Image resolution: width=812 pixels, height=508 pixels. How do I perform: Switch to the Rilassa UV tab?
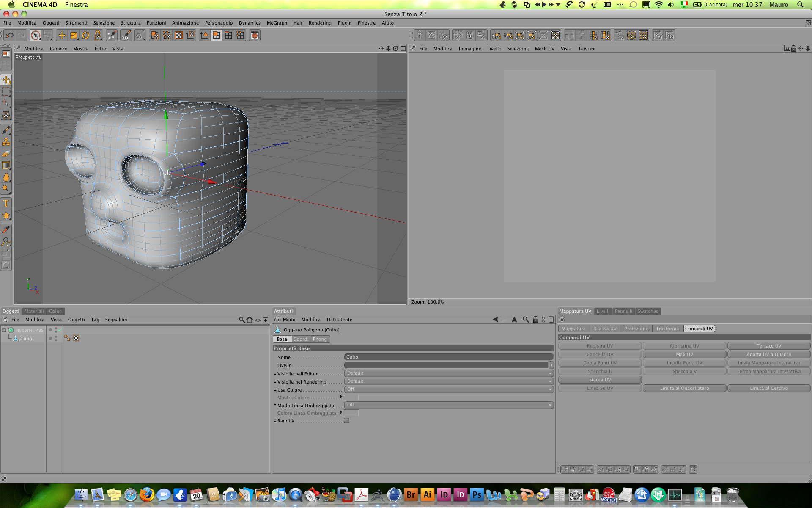pos(604,329)
